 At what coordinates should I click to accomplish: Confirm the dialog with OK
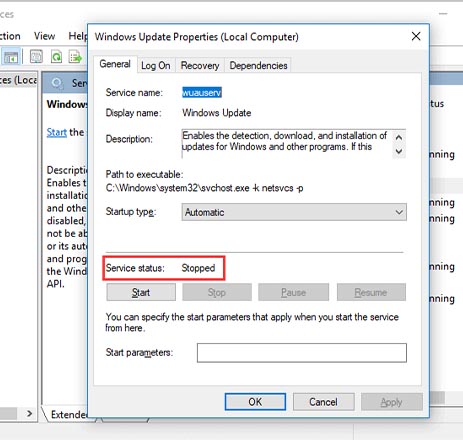pos(255,402)
